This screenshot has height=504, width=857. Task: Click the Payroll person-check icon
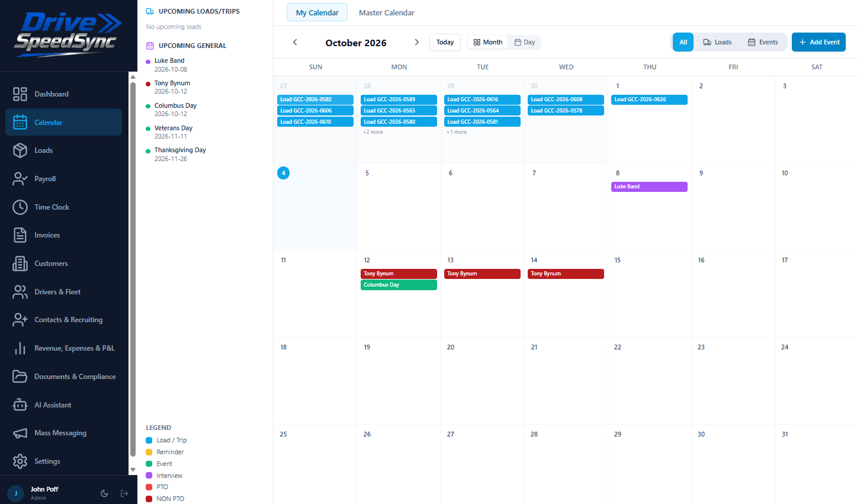20,179
